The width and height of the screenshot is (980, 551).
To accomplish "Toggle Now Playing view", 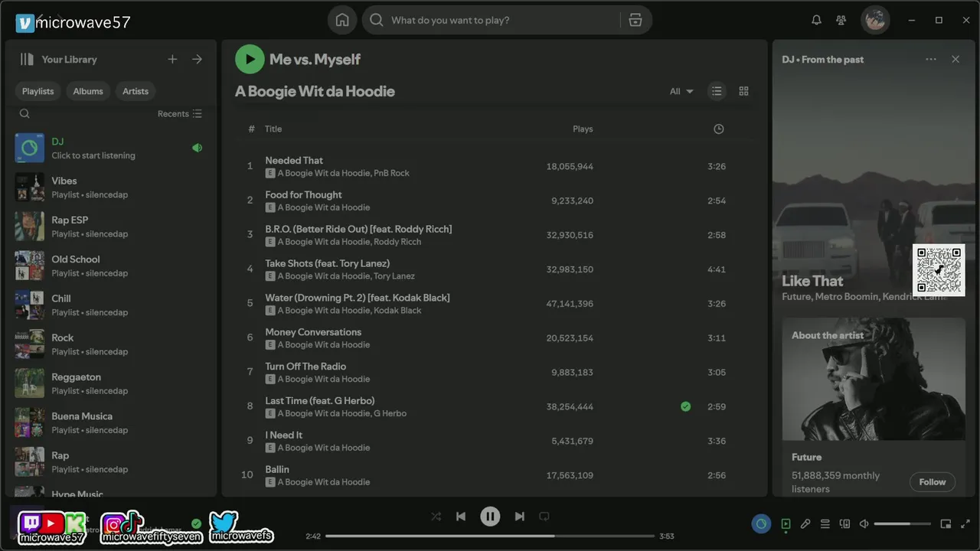I will (786, 524).
